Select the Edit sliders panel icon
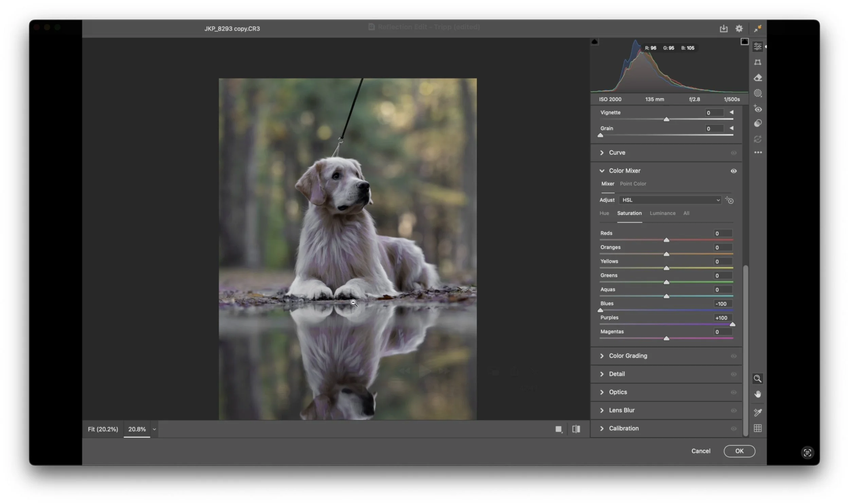This screenshot has width=849, height=504. pos(757,47)
